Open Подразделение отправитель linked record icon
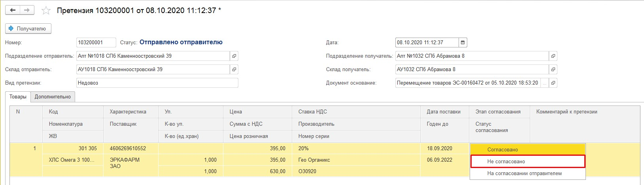The height and width of the screenshot is (185, 644). tap(234, 56)
